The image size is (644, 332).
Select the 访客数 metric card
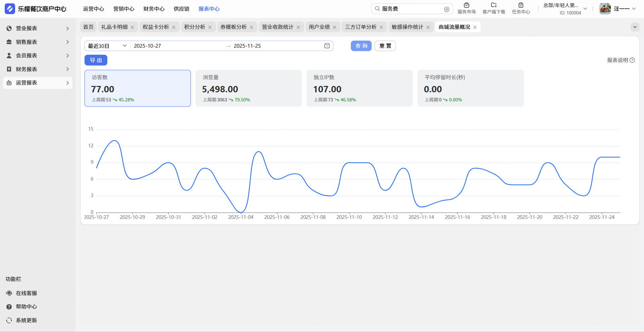(138, 88)
